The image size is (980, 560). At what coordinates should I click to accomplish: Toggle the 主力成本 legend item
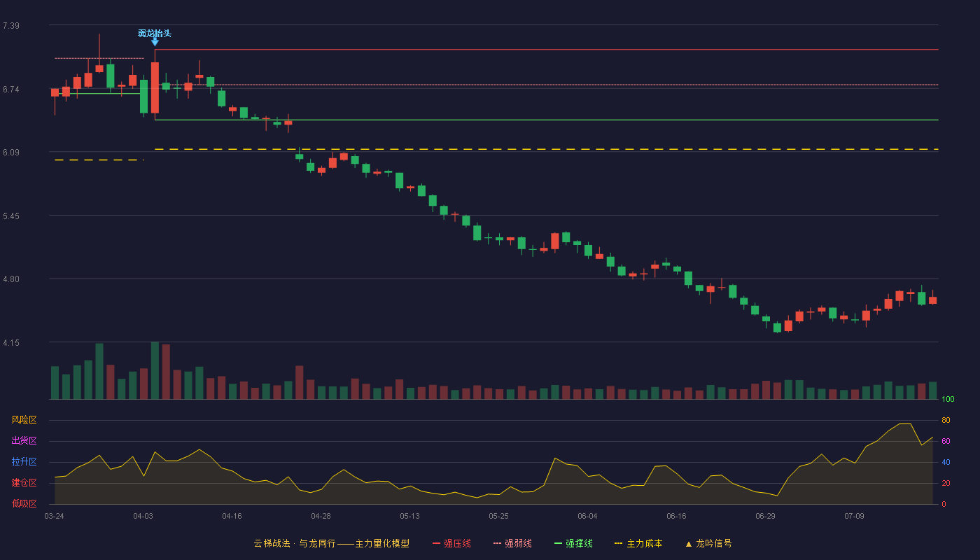click(x=638, y=543)
